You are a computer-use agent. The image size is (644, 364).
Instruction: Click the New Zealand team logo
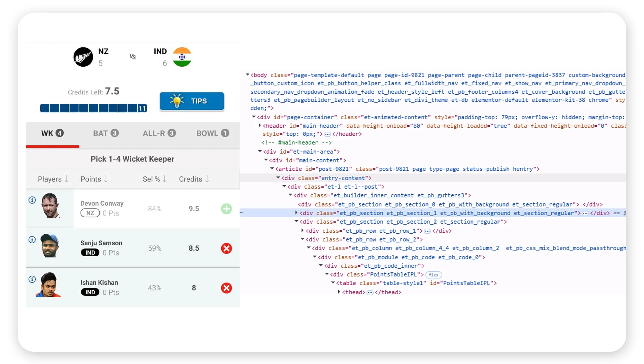pyautogui.click(x=83, y=57)
